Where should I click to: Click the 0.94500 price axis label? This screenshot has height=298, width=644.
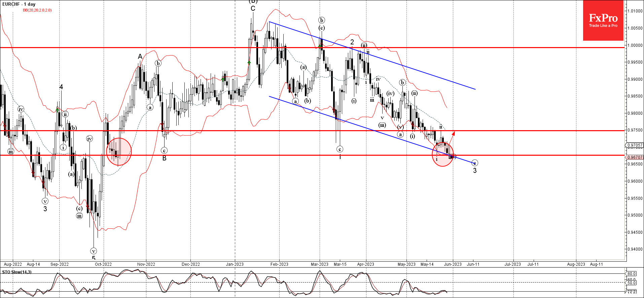635,232
